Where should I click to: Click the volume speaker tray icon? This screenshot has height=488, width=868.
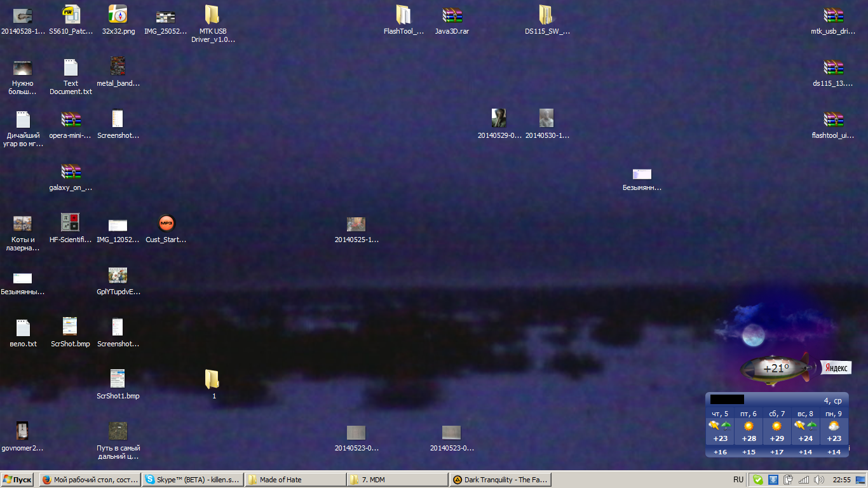(x=818, y=480)
